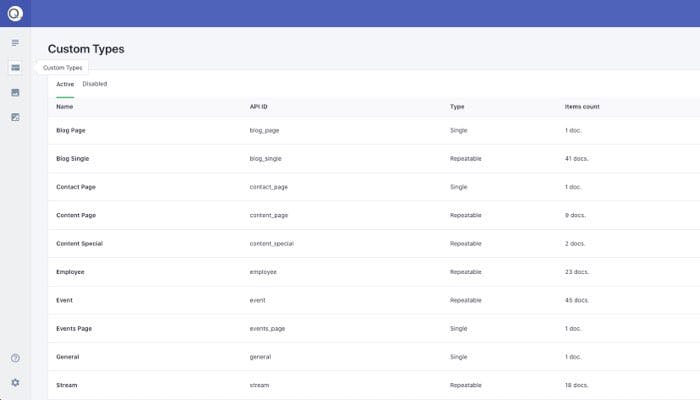Viewport: 700px width, 400px height.
Task: Click the events_page API ID
Action: click(x=267, y=329)
